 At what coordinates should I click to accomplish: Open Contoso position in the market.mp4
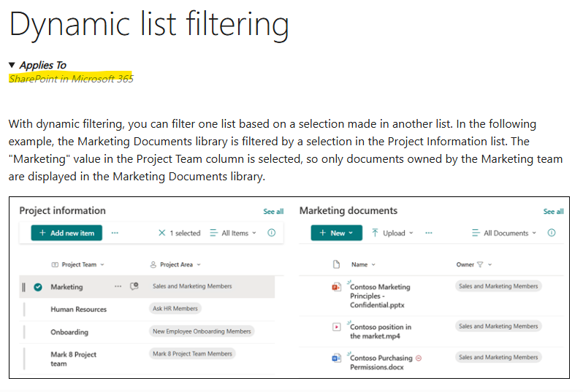pyautogui.click(x=381, y=331)
